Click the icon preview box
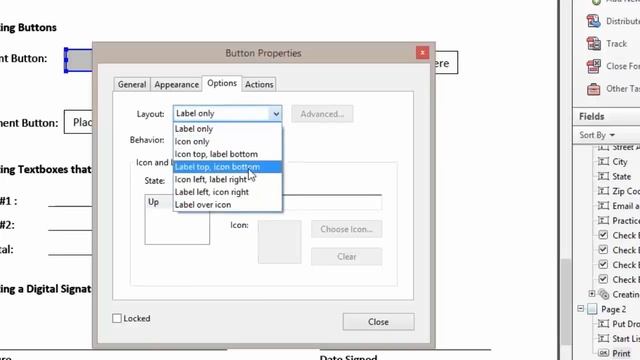 click(x=280, y=242)
